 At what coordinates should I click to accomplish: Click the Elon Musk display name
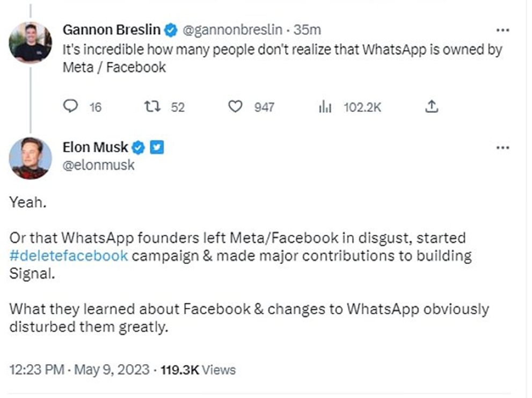point(96,147)
